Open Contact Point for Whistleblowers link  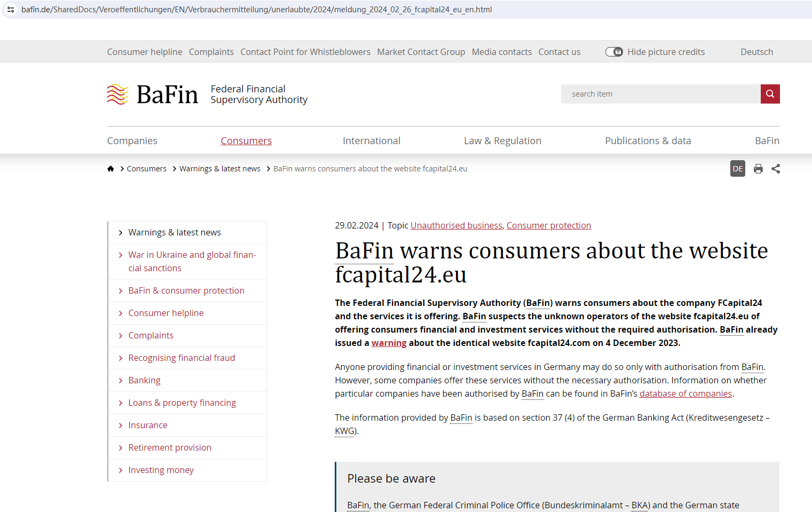tap(305, 52)
